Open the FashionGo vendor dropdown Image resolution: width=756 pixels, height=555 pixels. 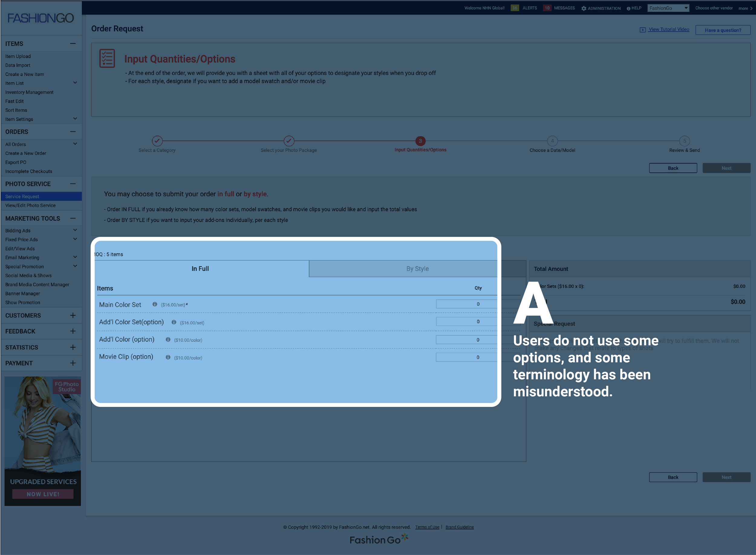pyautogui.click(x=668, y=8)
